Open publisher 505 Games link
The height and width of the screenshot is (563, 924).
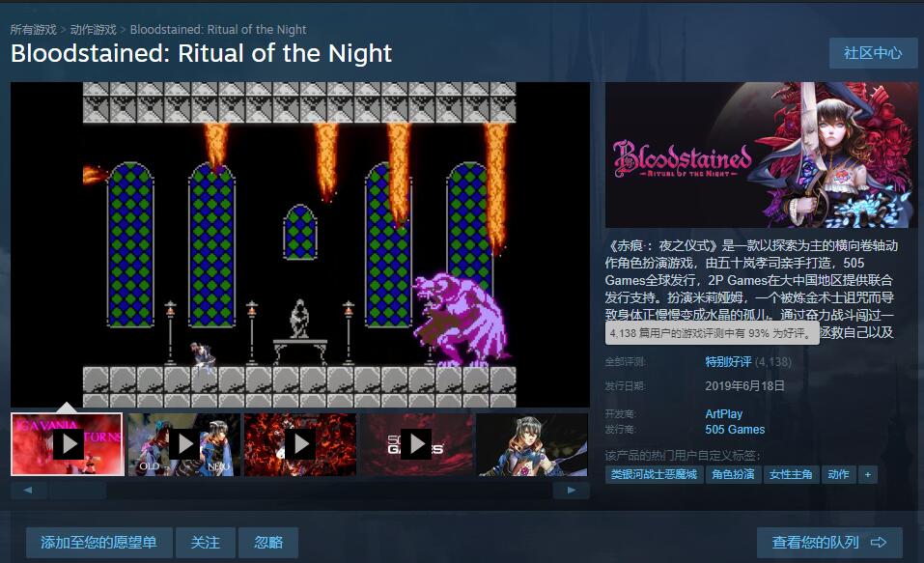pos(735,430)
